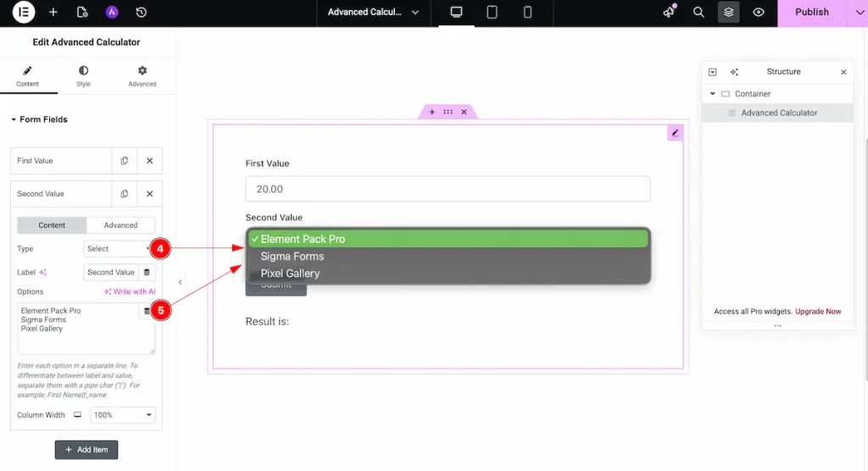Change Column Width responsive device icon
This screenshot has height=471, width=868.
77,415
